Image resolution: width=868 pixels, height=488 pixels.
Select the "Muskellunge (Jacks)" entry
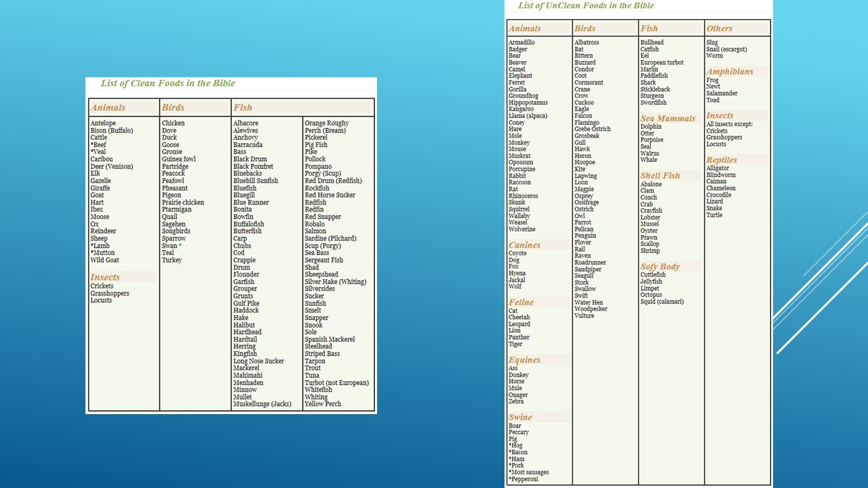262,404
